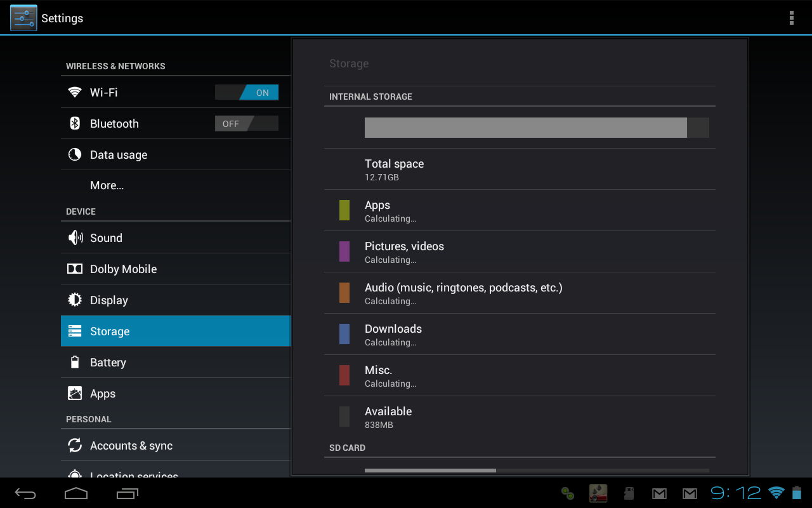Tap the green status notification icon

click(568, 493)
